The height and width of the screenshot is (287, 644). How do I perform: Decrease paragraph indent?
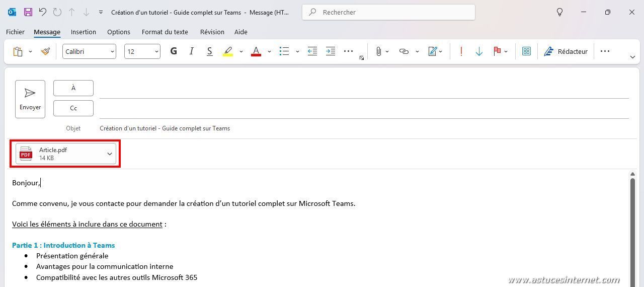pos(312,51)
